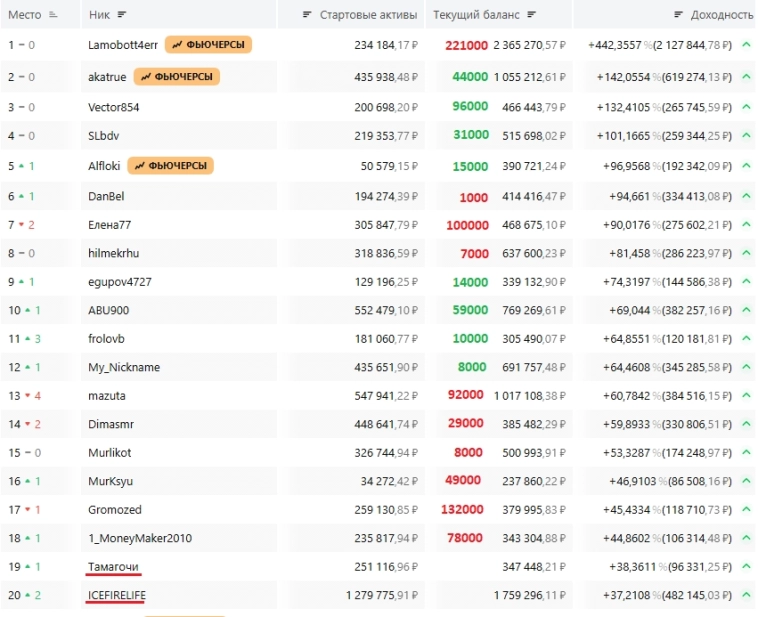Expand the 1_MoneyMaker2010 row chevron
Screen dimensions: 758x617
tap(746, 538)
